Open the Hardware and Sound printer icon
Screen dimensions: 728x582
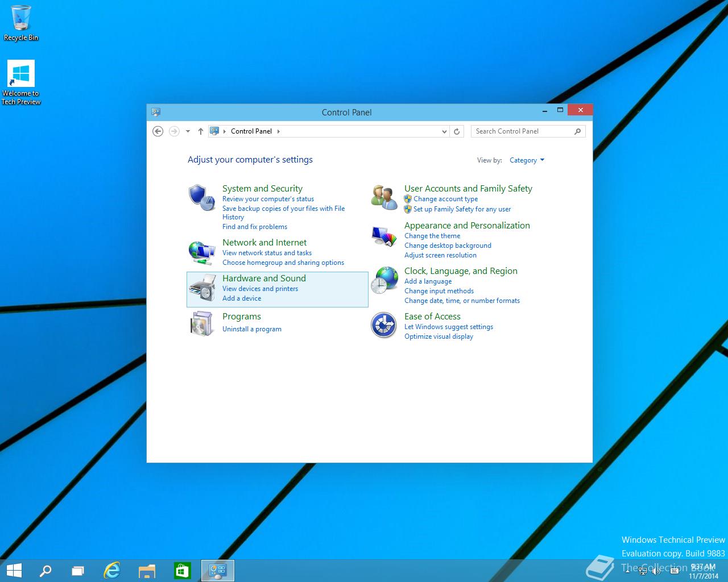[202, 288]
